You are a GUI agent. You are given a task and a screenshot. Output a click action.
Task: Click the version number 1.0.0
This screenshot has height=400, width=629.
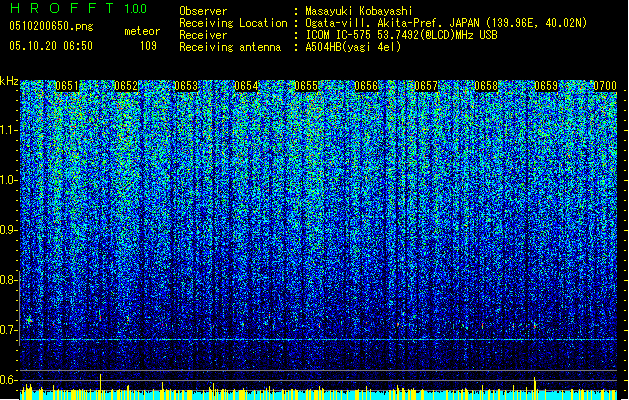coord(135,8)
